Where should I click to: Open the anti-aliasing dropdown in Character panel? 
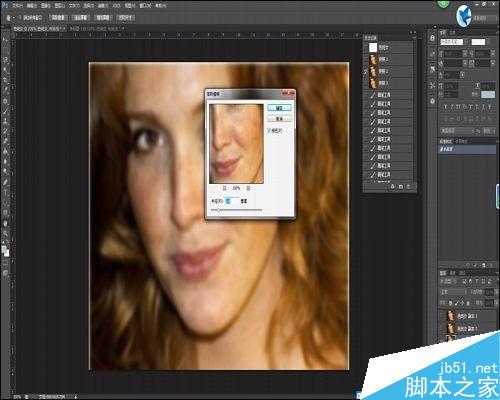[489, 131]
